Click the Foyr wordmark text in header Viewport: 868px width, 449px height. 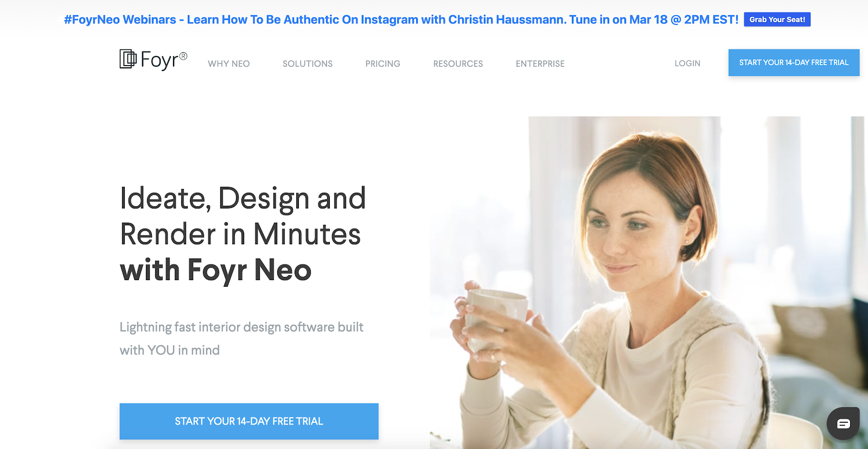[x=164, y=60]
